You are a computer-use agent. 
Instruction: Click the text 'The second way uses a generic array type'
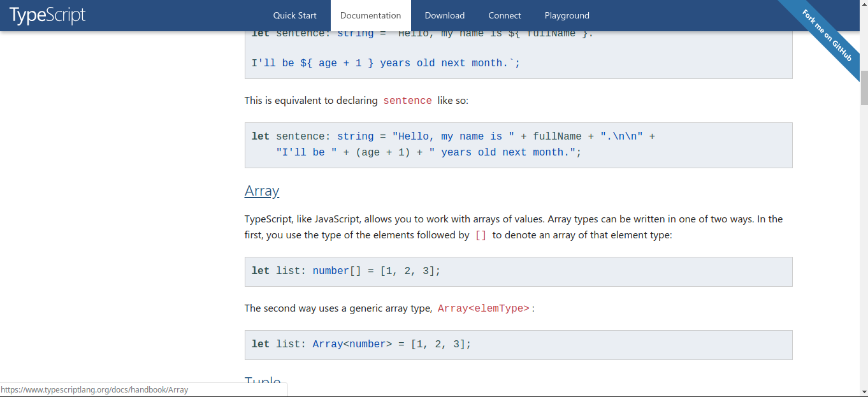coord(338,308)
